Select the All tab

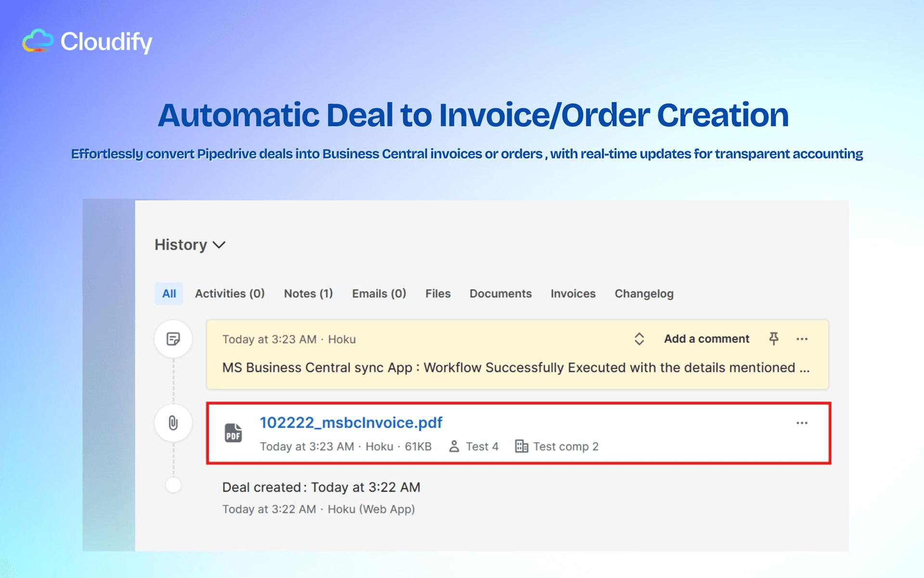[169, 293]
